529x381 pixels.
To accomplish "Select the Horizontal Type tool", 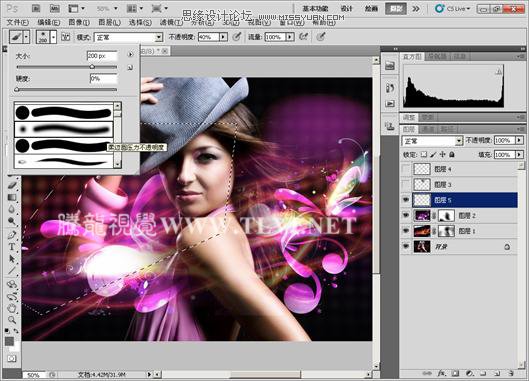I will pyautogui.click(x=12, y=247).
